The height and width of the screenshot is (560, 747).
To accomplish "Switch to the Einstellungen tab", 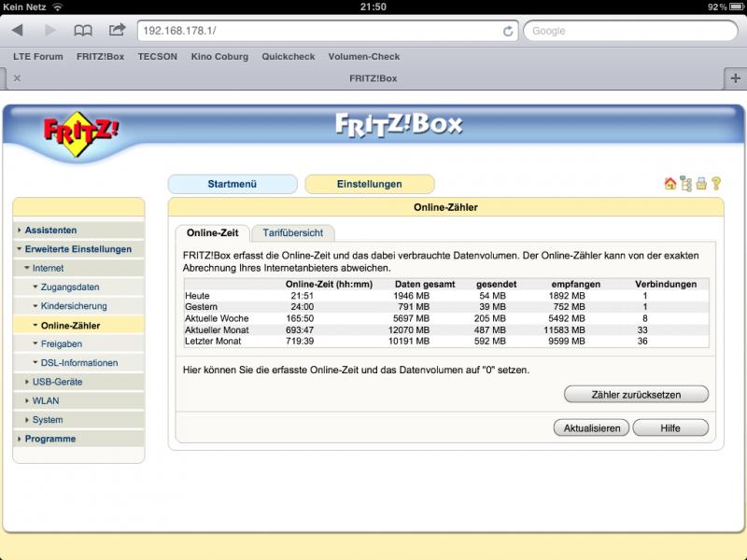I will [x=369, y=184].
